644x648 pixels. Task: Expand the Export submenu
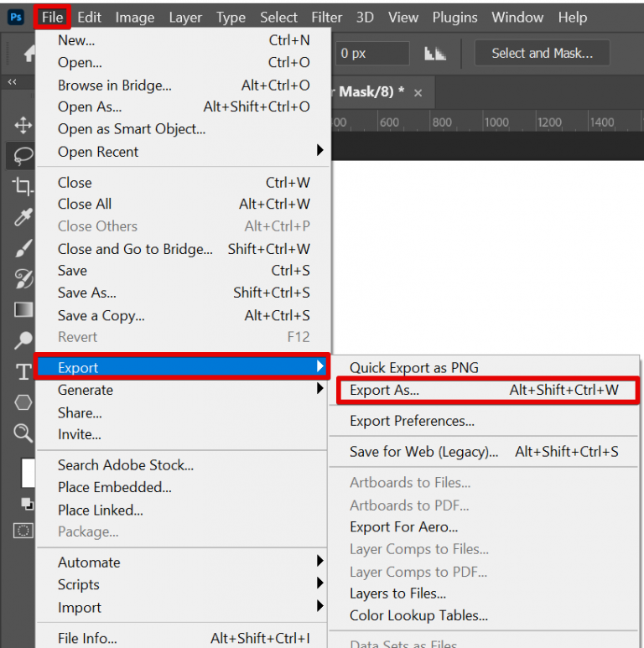click(182, 367)
